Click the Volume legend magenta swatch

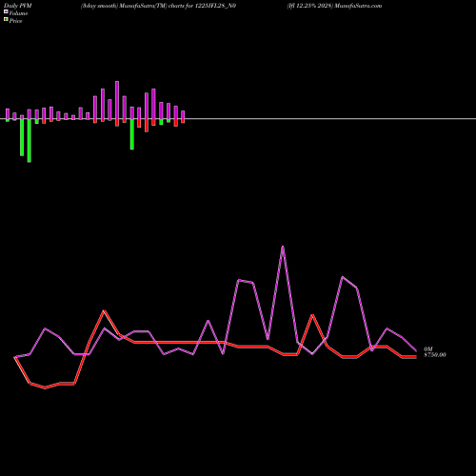[x=6, y=11]
